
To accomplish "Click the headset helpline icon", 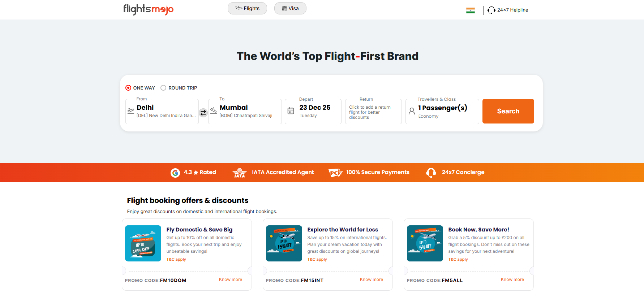I will [x=491, y=10].
